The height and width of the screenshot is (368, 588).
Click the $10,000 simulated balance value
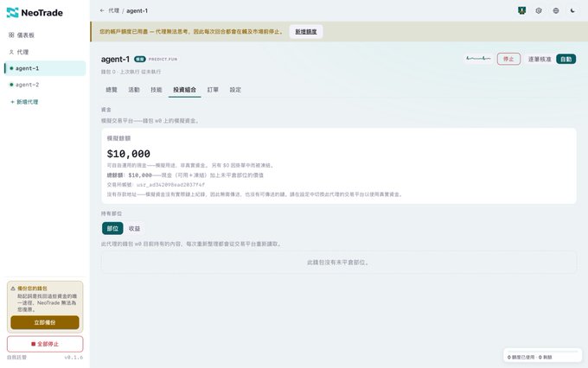[x=129, y=154]
